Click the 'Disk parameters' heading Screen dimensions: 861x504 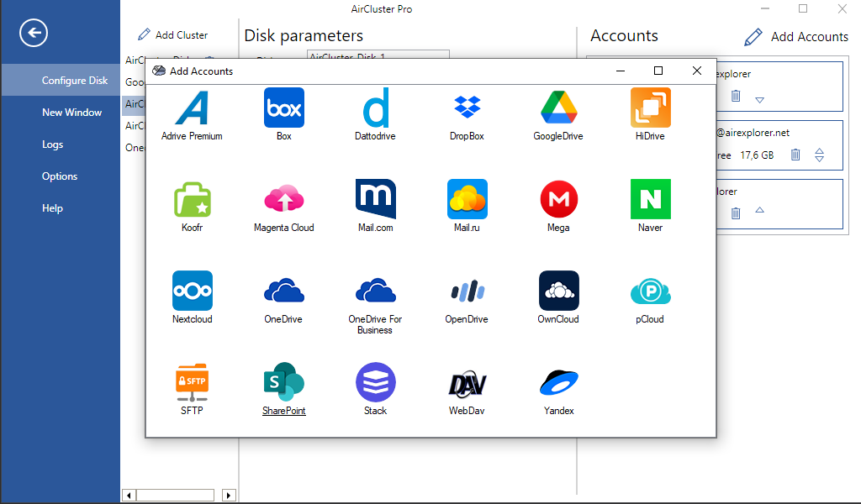pos(304,35)
